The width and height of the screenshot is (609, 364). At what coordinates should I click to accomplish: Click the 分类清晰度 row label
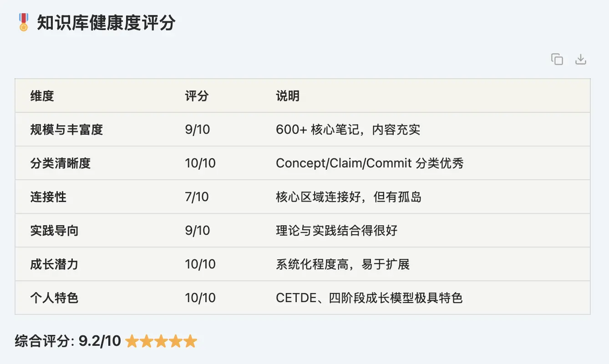tap(61, 163)
